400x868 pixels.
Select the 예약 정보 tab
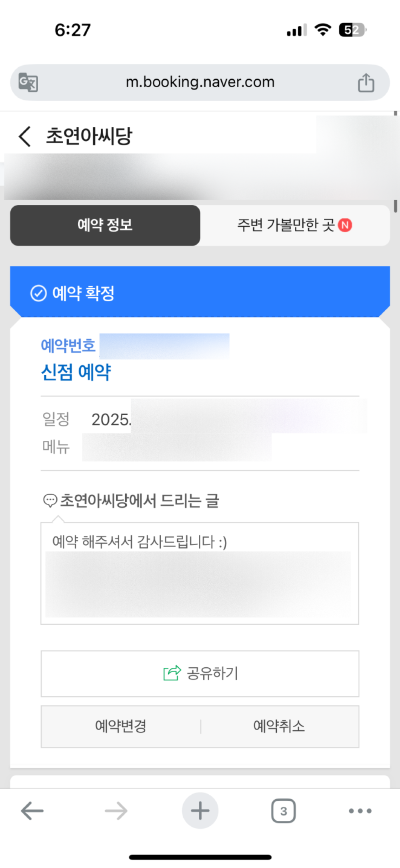(105, 225)
